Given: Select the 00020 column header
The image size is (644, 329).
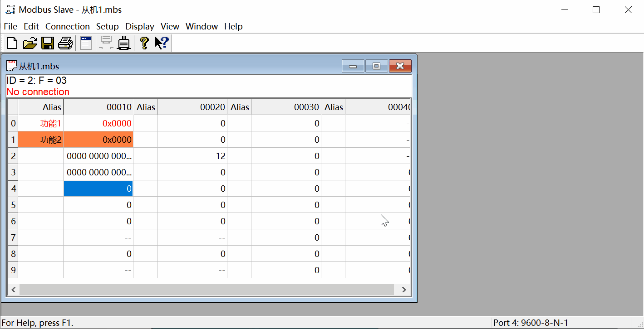Looking at the screenshot, I should 192,107.
